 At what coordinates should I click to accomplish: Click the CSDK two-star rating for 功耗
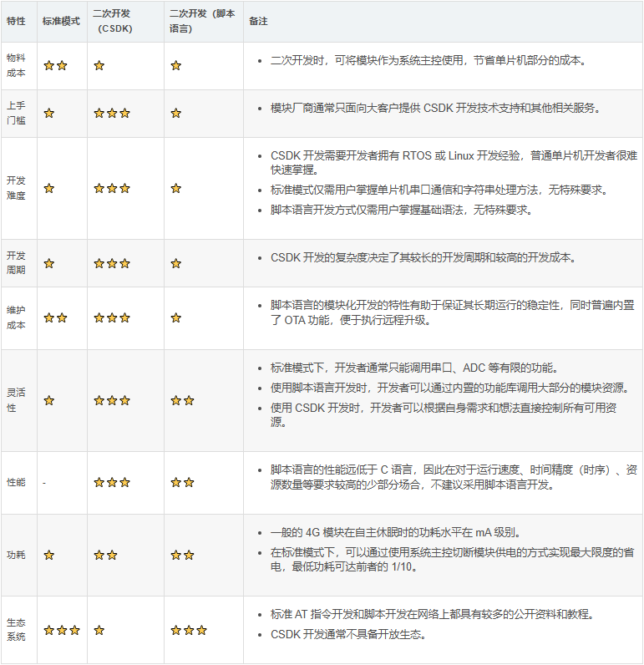tap(105, 555)
